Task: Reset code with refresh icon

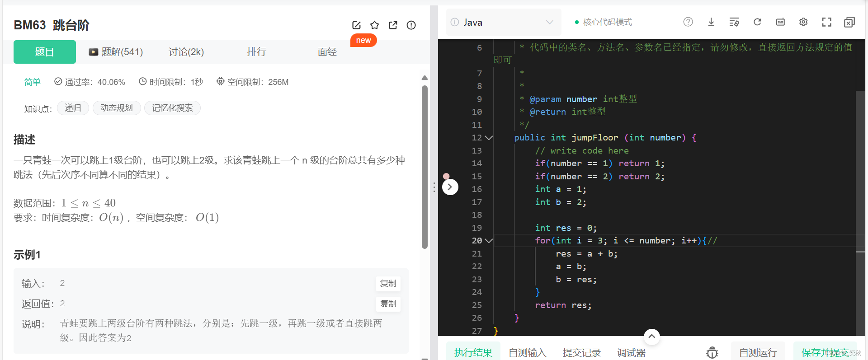Action: point(757,22)
